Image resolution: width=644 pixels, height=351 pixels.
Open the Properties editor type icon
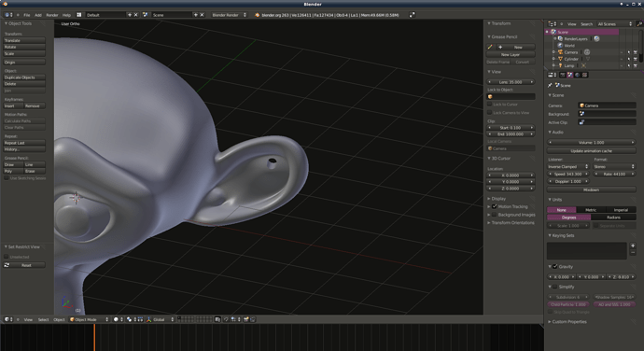click(x=553, y=75)
